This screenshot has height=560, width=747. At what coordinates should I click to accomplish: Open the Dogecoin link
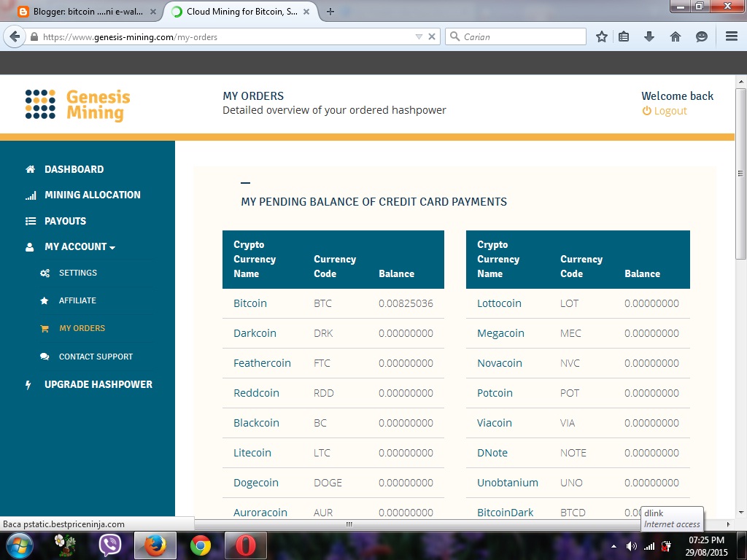coord(256,483)
